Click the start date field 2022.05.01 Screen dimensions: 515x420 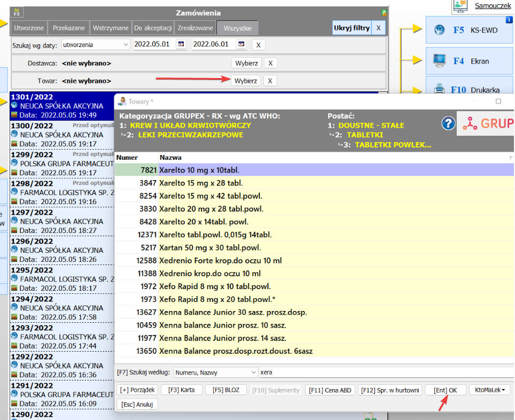pos(154,44)
